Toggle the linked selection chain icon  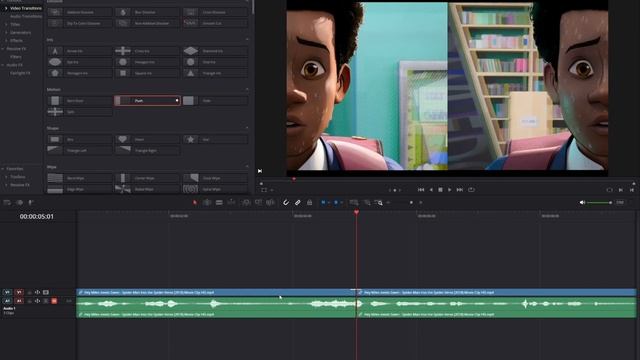click(x=298, y=202)
